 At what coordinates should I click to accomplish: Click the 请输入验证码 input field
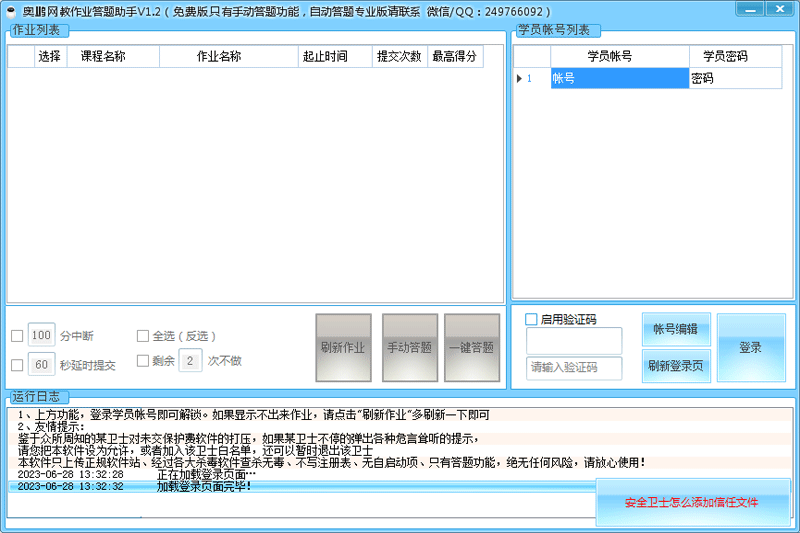tap(574, 367)
